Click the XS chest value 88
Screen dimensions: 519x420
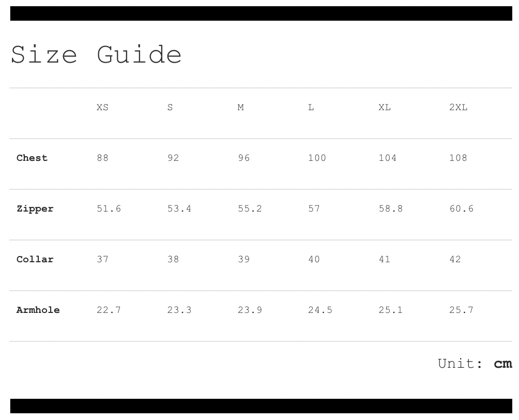tap(102, 158)
